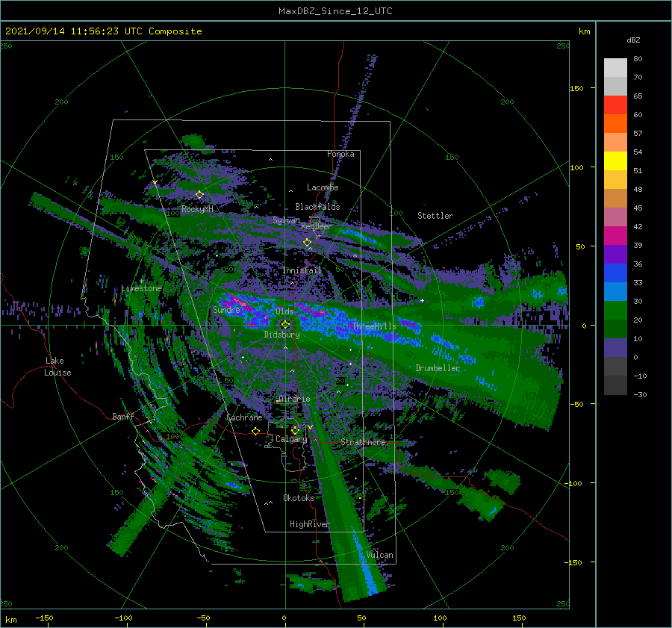
Task: Click the yellow diamond marker below Cochrane
Action: click(255, 431)
